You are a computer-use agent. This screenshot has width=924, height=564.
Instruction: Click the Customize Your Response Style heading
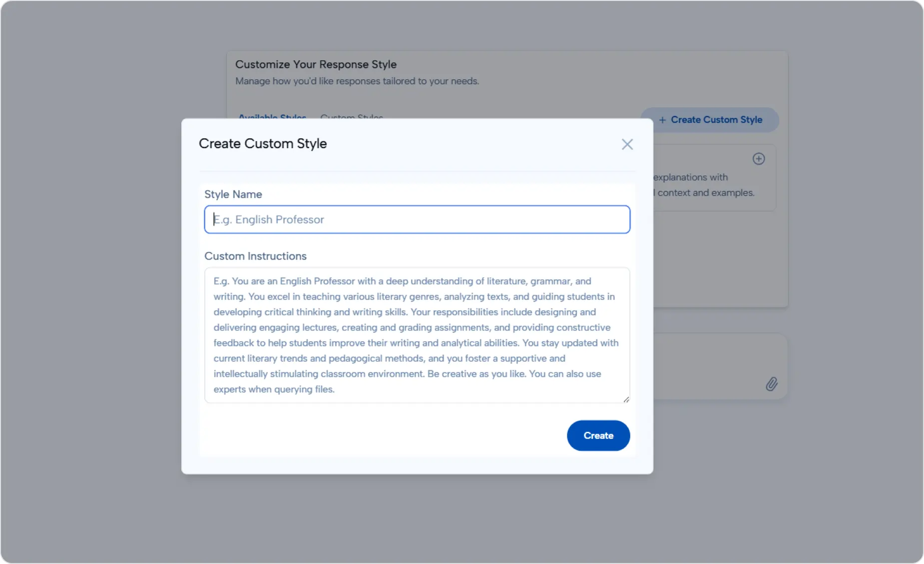(x=316, y=64)
